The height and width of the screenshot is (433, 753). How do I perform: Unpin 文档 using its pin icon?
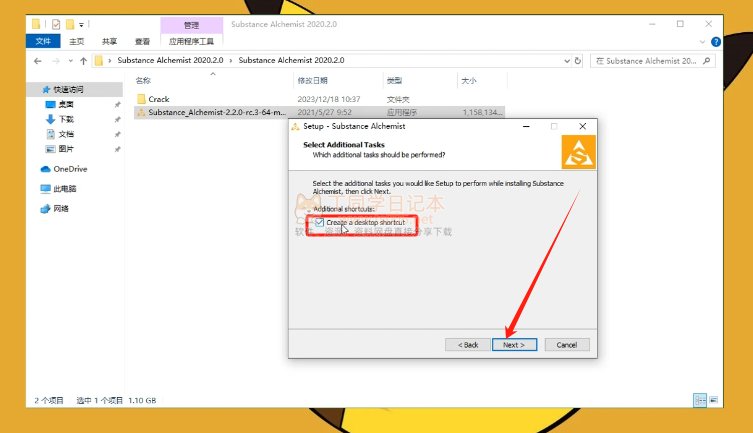(117, 134)
